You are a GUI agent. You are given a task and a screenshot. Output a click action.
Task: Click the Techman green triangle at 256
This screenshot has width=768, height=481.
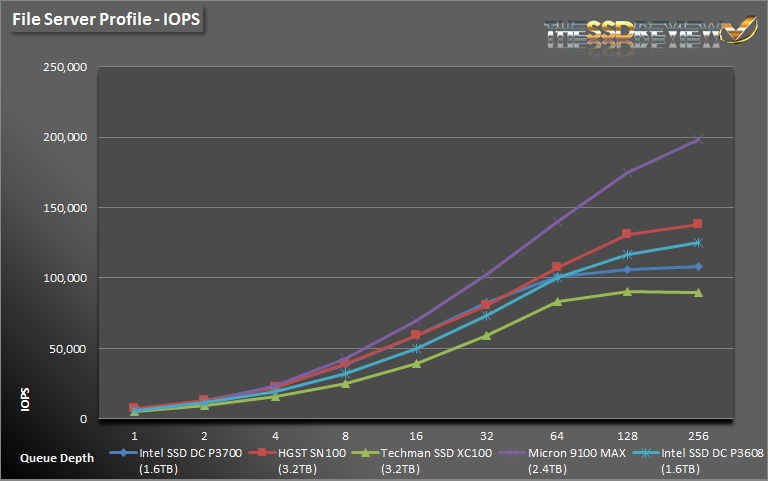pyautogui.click(x=698, y=293)
